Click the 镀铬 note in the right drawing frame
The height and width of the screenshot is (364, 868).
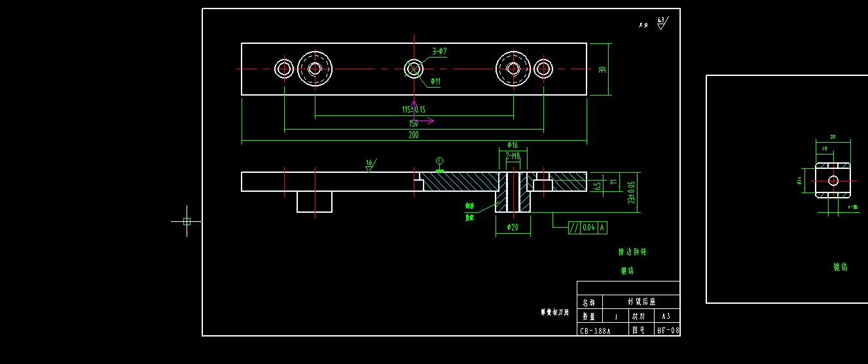(x=841, y=266)
